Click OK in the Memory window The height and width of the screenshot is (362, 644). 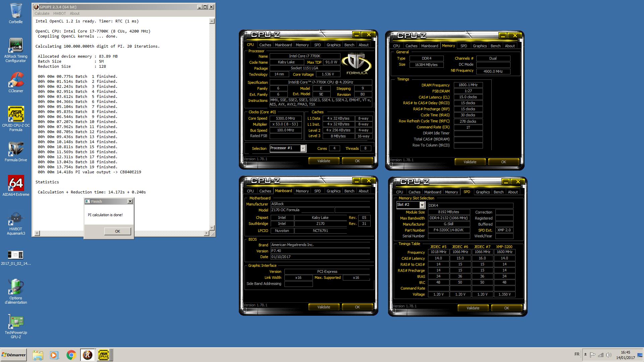pyautogui.click(x=503, y=162)
